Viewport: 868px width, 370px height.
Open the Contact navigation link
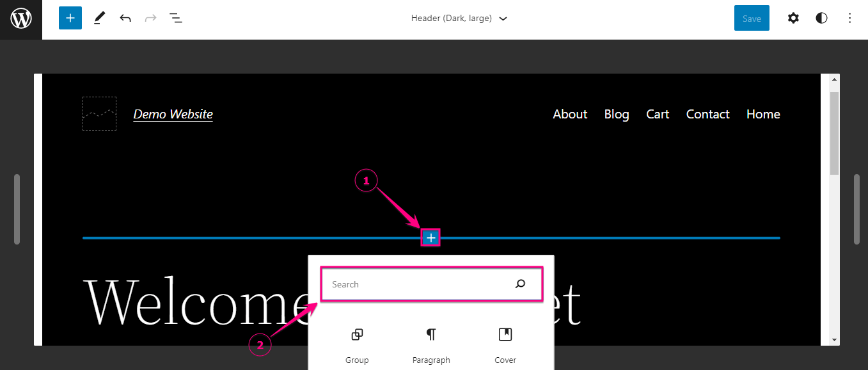tap(707, 114)
